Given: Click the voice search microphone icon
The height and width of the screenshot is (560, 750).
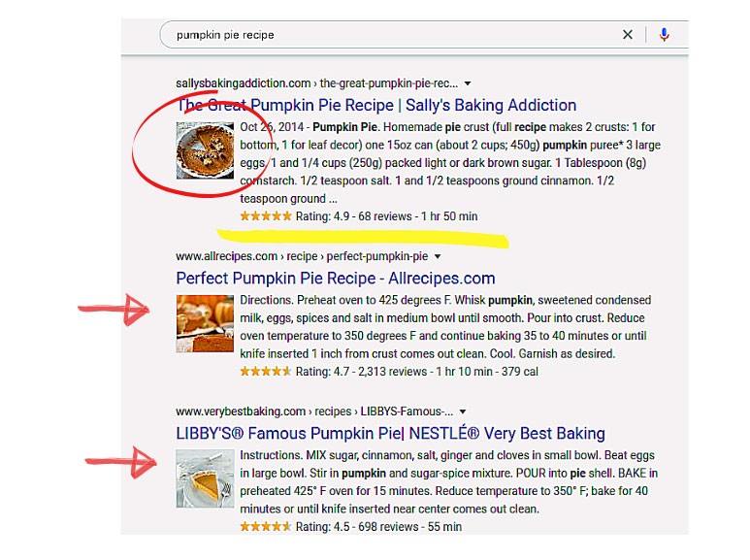Looking at the screenshot, I should pos(665,35).
